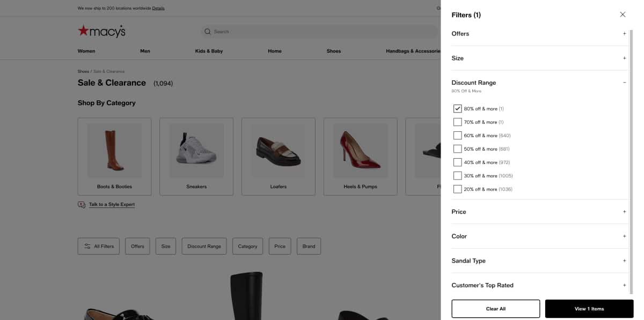This screenshot has height=320, width=644.
Task: Open the Women navigation menu
Action: 86,51
